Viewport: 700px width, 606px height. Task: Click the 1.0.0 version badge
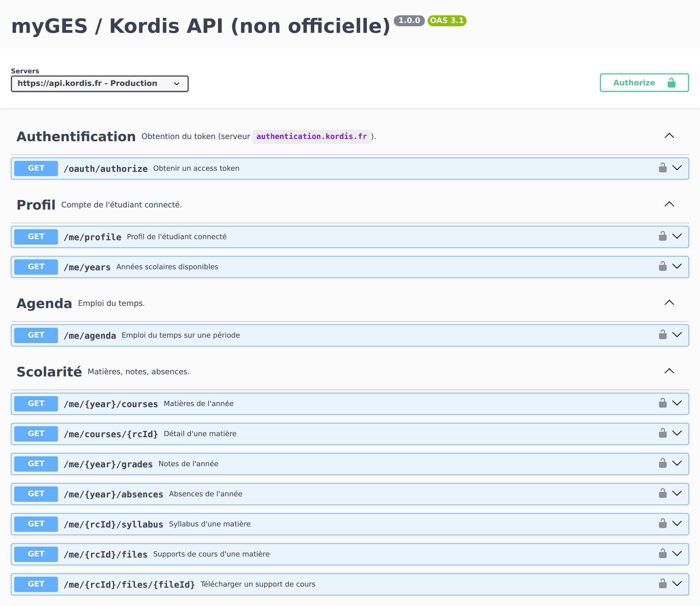[x=409, y=21]
